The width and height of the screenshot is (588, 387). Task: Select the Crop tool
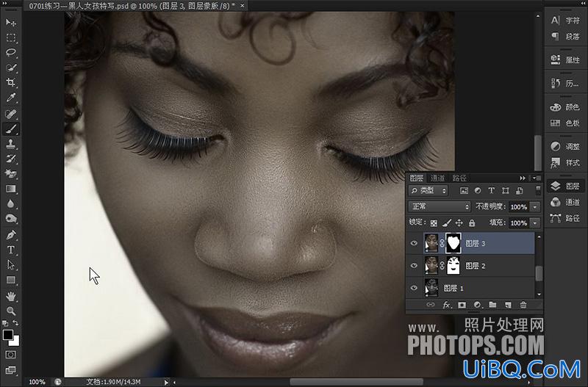pyautogui.click(x=11, y=82)
